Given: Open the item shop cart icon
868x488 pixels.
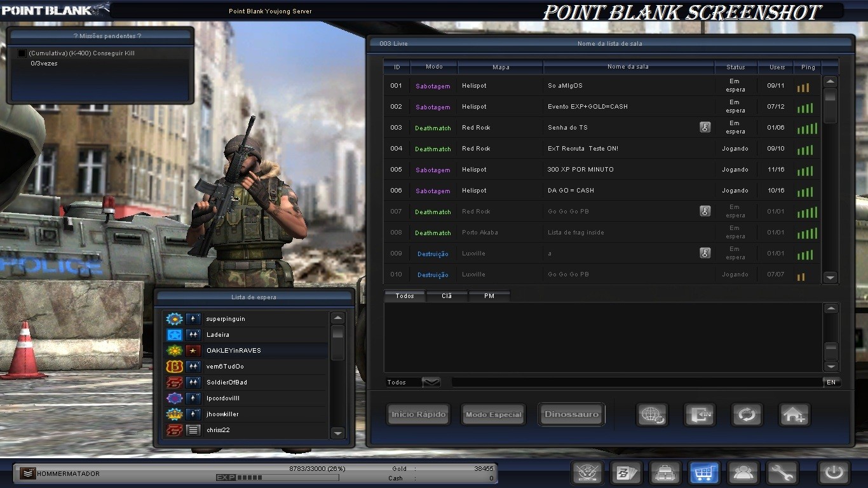Looking at the screenshot, I should [704, 473].
